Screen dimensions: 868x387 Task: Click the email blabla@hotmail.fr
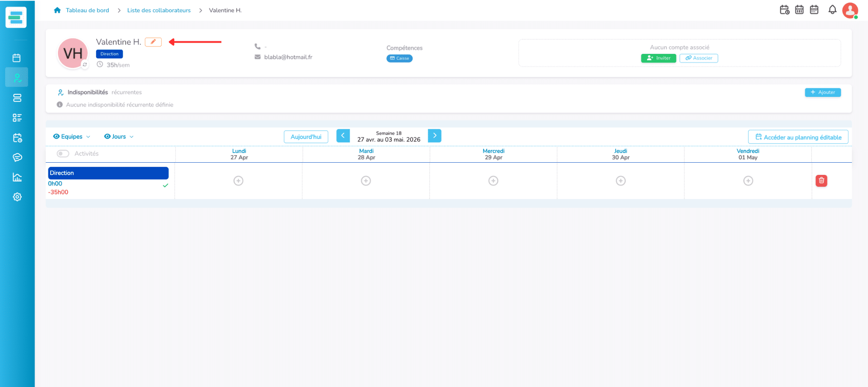pos(288,57)
